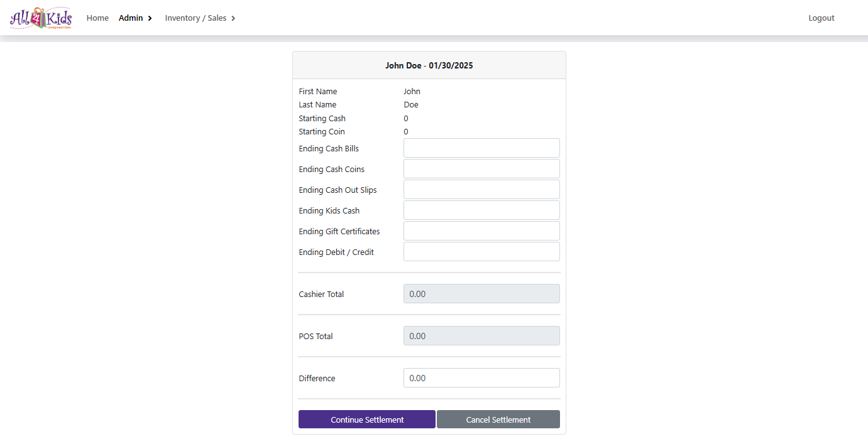Screen dimensions: 868x444
Task: Open the Admin menu
Action: (131, 18)
